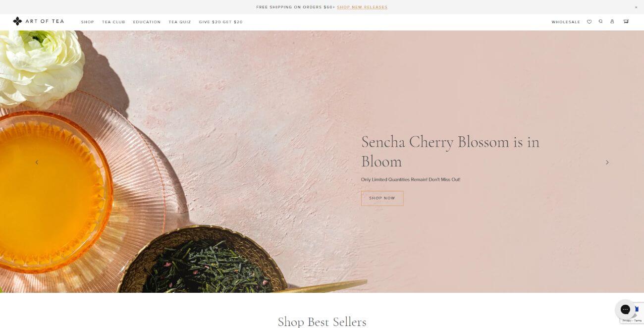The image size is (644, 328).
Task: Open the search magnifier icon
Action: [600, 21]
